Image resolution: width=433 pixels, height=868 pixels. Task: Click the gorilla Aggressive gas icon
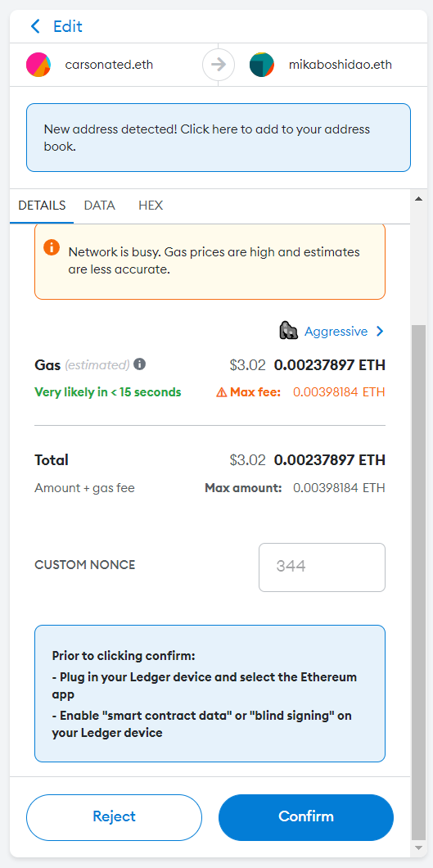coord(289,331)
